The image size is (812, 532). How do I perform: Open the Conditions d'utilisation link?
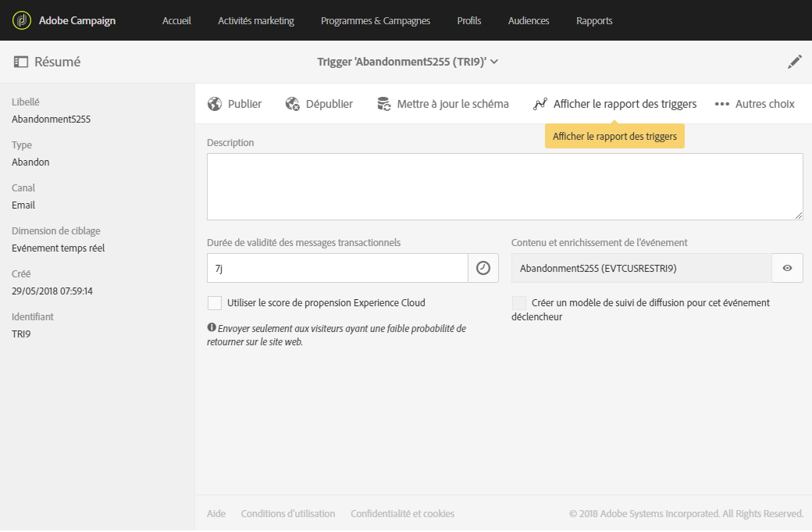pos(288,514)
